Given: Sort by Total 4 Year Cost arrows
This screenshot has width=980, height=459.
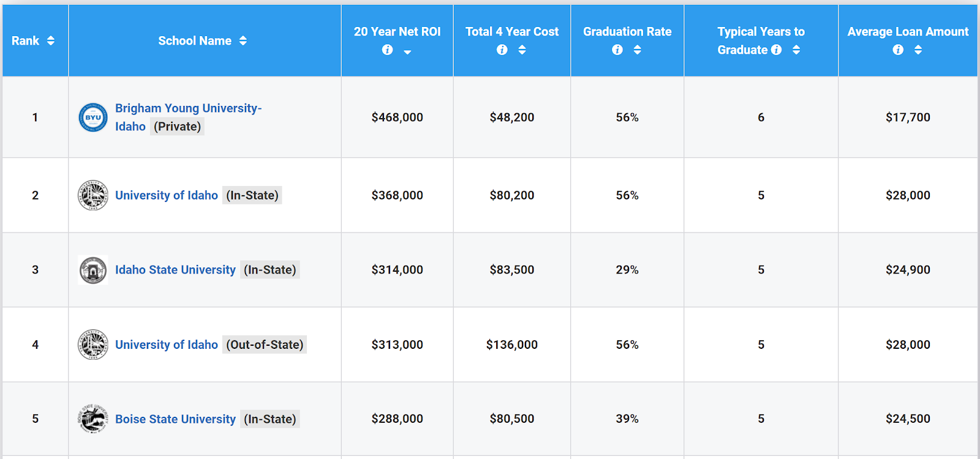Looking at the screenshot, I should click(x=522, y=50).
